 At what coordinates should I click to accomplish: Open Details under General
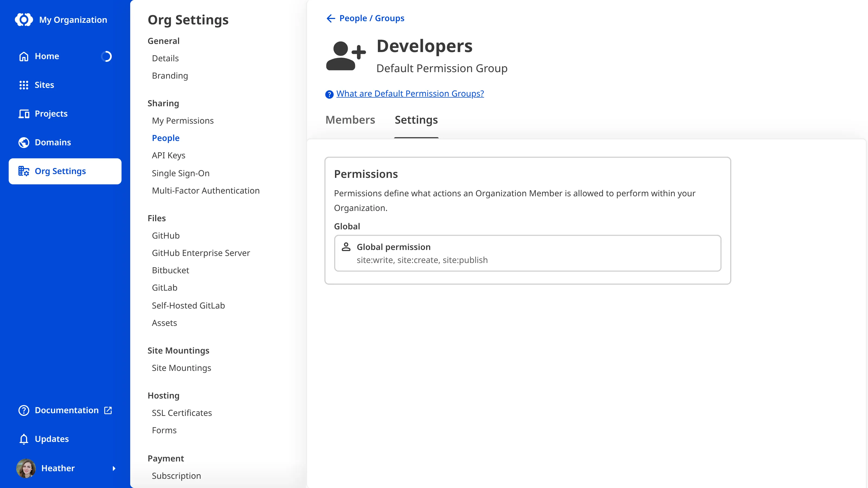(165, 58)
